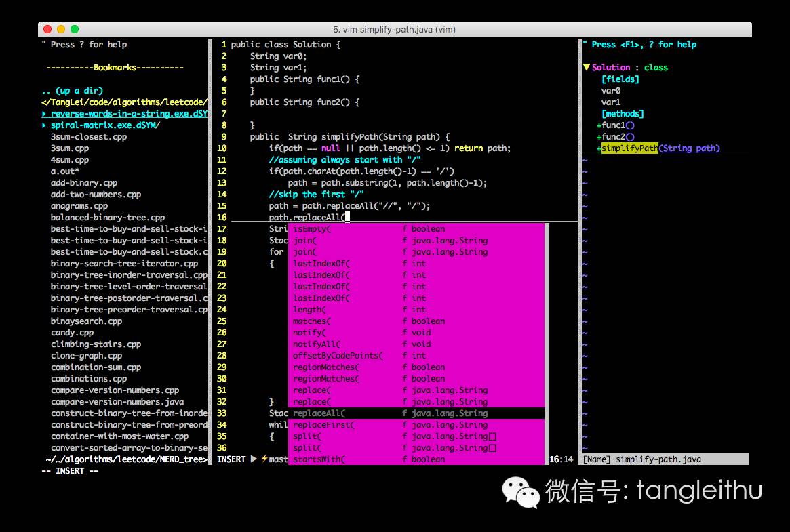
Task: Open balanced-binary-tree.cpp file
Action: click(107, 218)
